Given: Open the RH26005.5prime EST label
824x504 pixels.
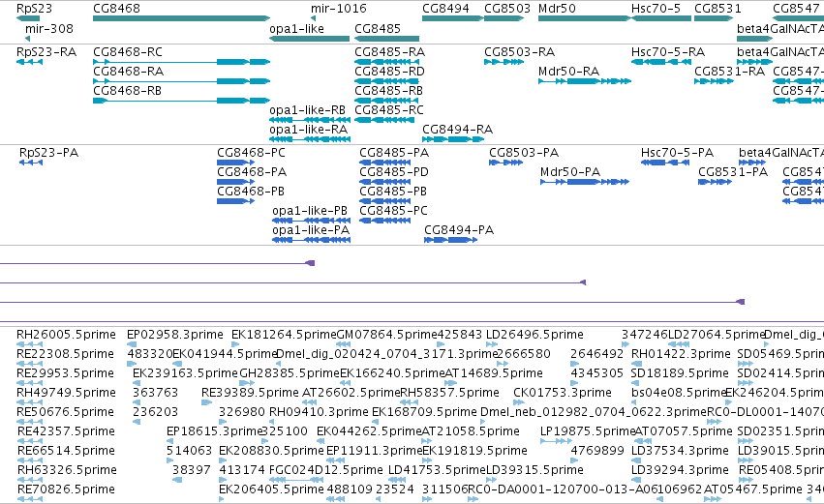Looking at the screenshot, I should pos(66,335).
